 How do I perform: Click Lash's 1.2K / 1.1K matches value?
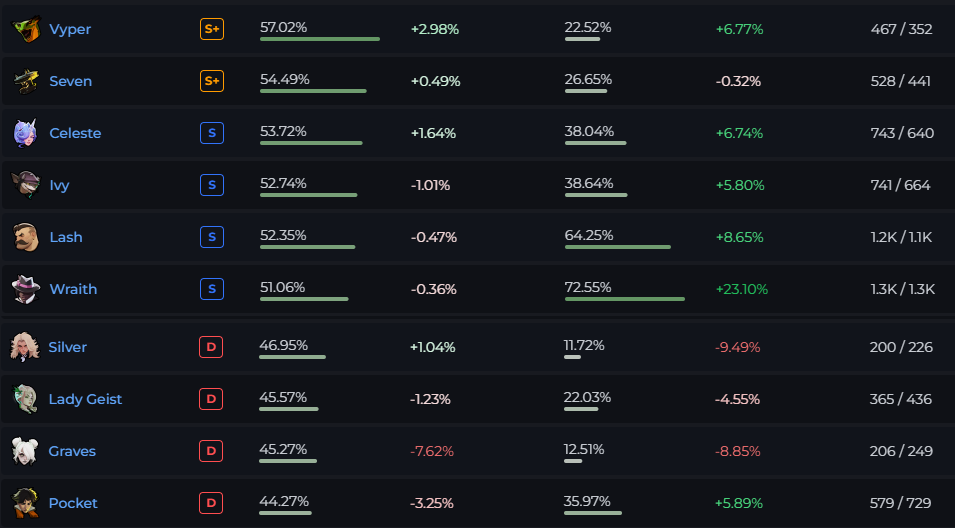coord(901,237)
